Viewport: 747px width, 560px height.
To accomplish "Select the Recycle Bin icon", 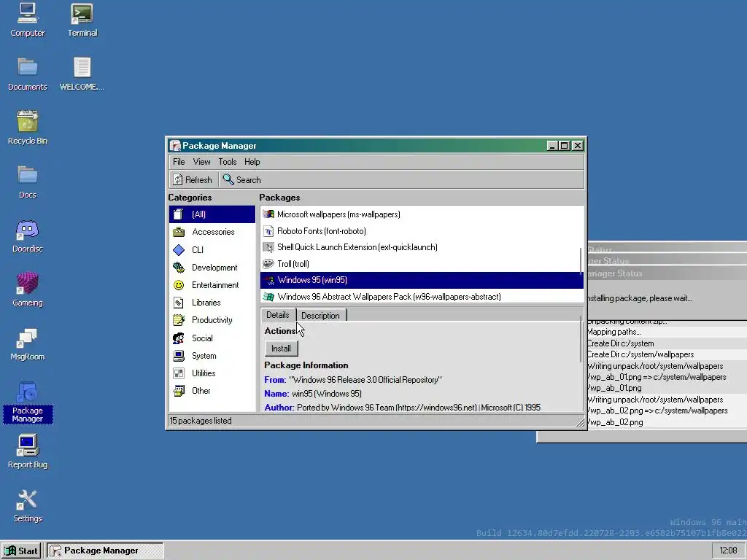I will pos(27,128).
